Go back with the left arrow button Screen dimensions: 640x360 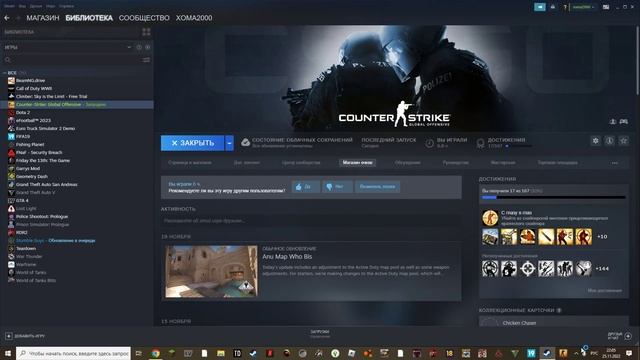pos(7,18)
